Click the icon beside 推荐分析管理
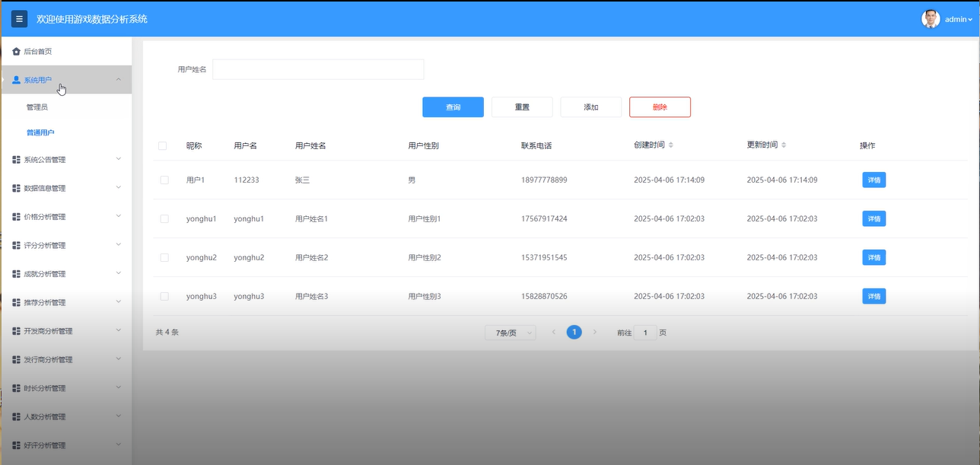This screenshot has height=465, width=980. (x=15, y=301)
